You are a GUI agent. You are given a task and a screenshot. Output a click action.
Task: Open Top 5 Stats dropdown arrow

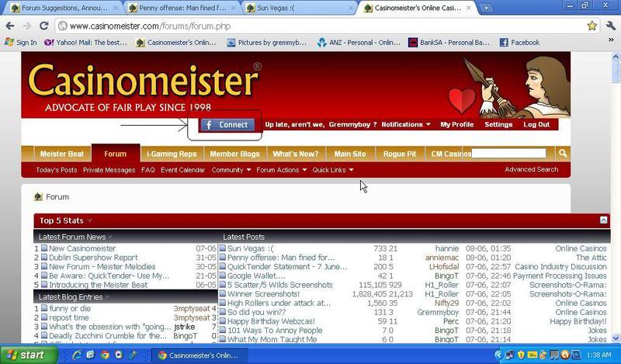(x=90, y=220)
